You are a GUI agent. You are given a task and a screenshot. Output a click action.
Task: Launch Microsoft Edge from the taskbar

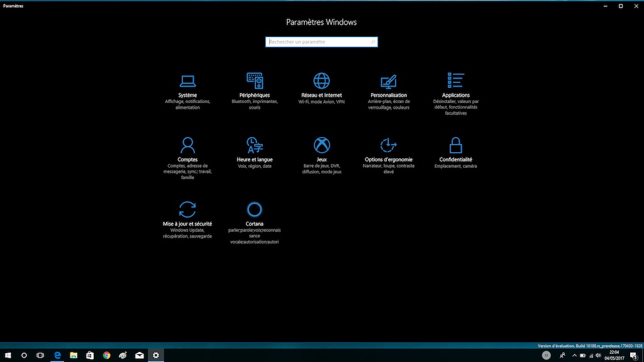tap(57, 355)
